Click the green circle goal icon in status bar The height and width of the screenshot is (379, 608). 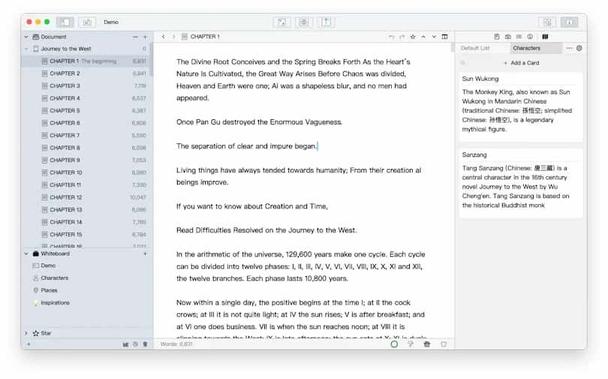point(394,344)
